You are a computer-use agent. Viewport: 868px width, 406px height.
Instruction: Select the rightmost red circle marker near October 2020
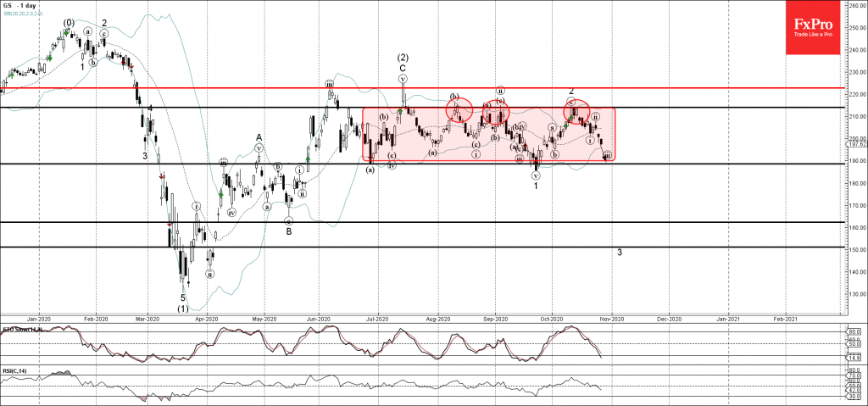[x=576, y=110]
